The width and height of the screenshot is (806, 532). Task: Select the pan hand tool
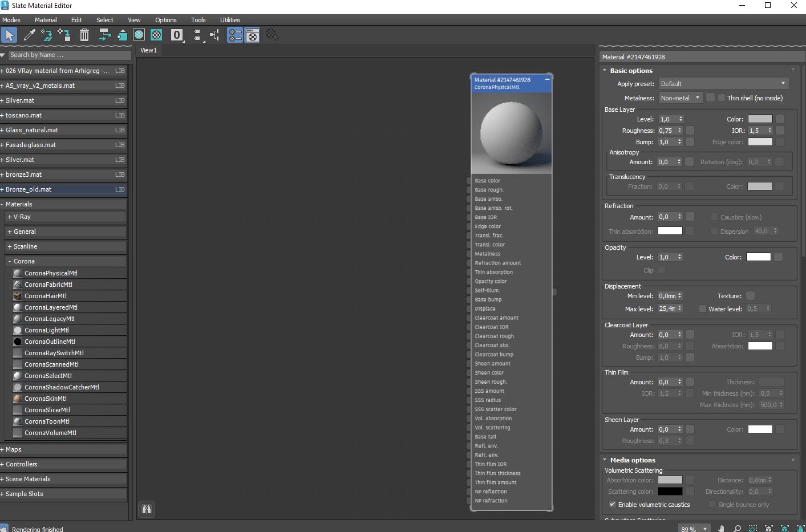[721, 528]
